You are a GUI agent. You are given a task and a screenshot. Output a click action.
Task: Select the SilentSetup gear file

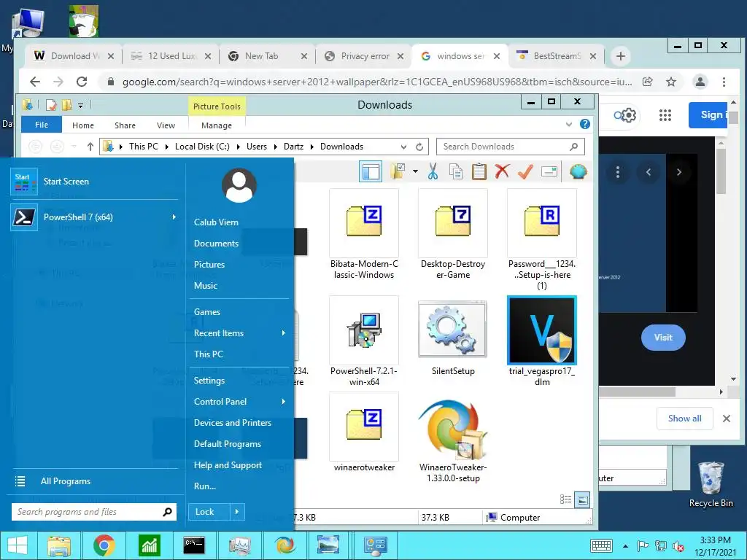click(x=453, y=336)
